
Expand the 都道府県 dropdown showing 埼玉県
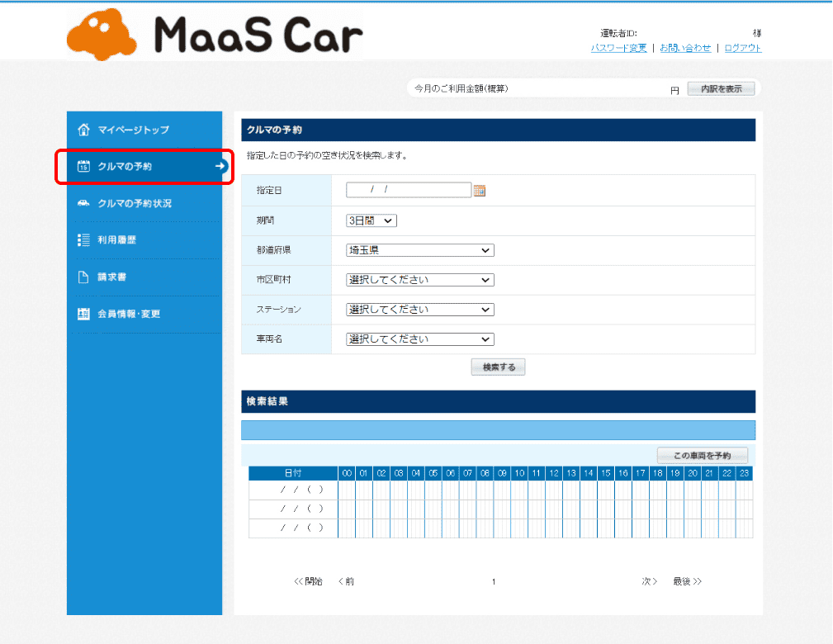[419, 250]
